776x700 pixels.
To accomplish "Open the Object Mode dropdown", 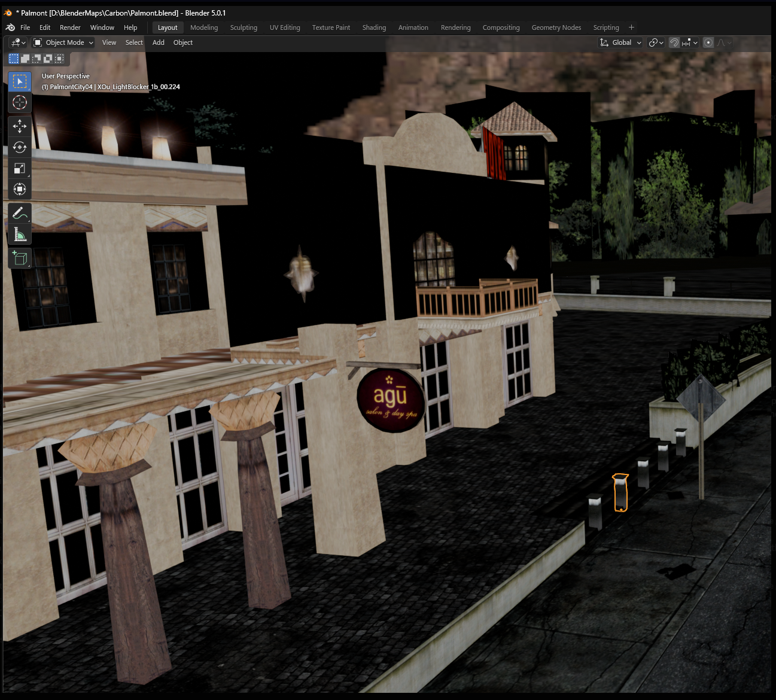I will 63,42.
